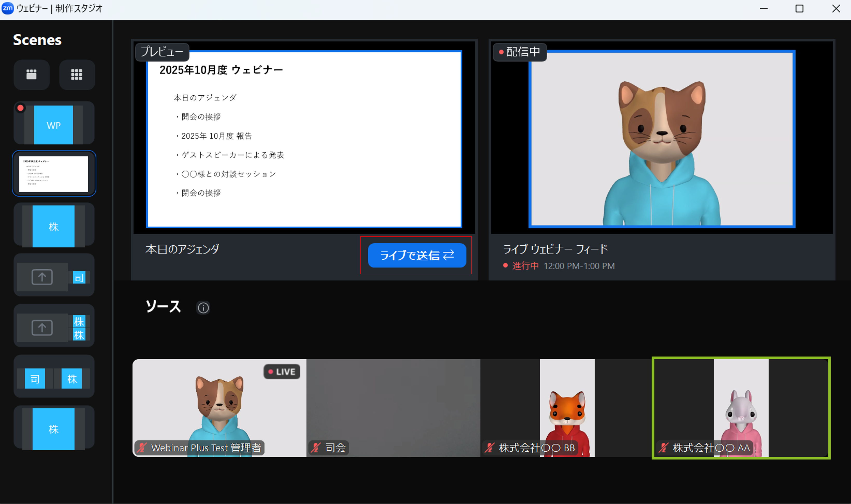
Task: Click the upload arrow icon in the double 株 scene
Action: (x=42, y=327)
